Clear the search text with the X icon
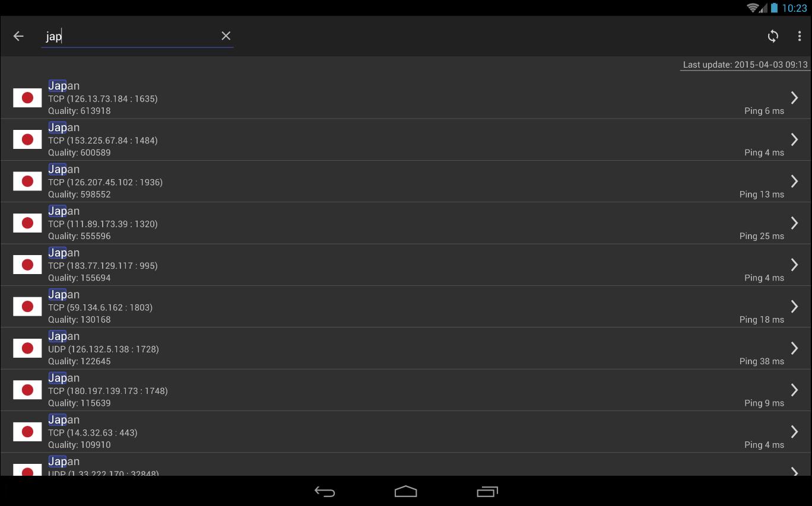Viewport: 812px width, 506px height. coord(226,36)
